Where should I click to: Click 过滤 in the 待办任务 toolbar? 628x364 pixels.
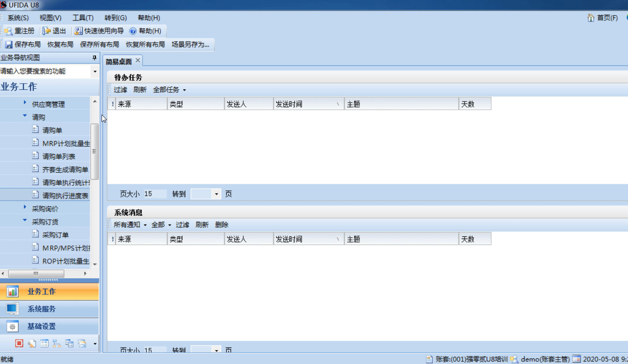pyautogui.click(x=120, y=90)
